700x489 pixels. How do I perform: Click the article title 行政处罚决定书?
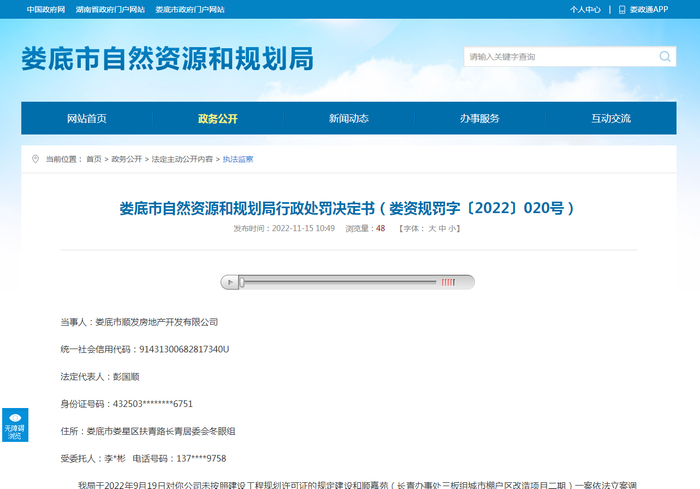point(347,208)
